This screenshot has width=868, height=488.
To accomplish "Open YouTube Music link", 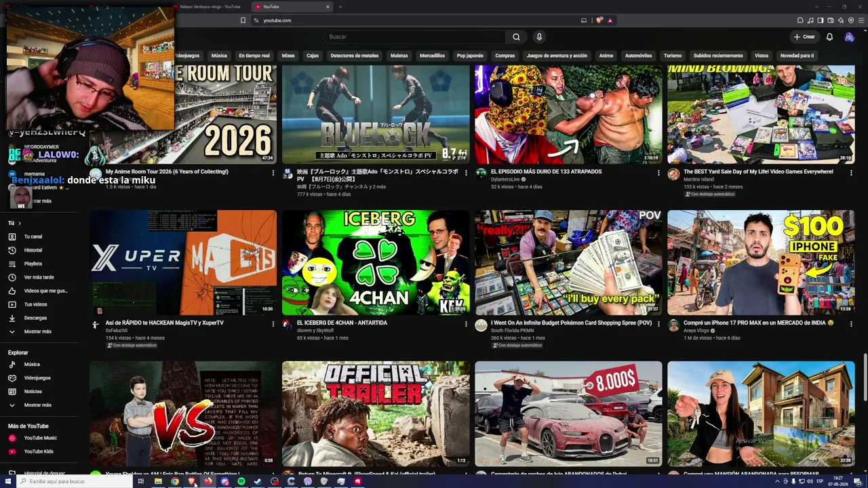I will coord(39,438).
